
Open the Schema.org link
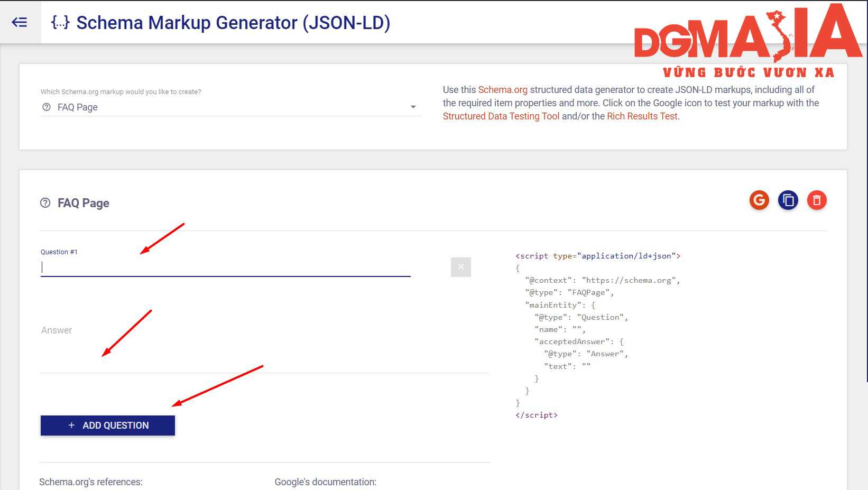(x=503, y=90)
